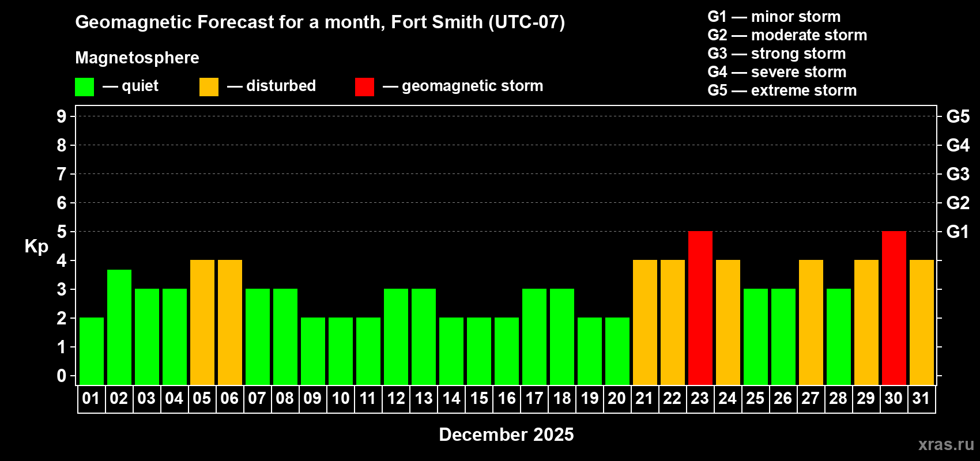Select date label 20 on the x-axis
980x461 pixels.
pos(617,399)
